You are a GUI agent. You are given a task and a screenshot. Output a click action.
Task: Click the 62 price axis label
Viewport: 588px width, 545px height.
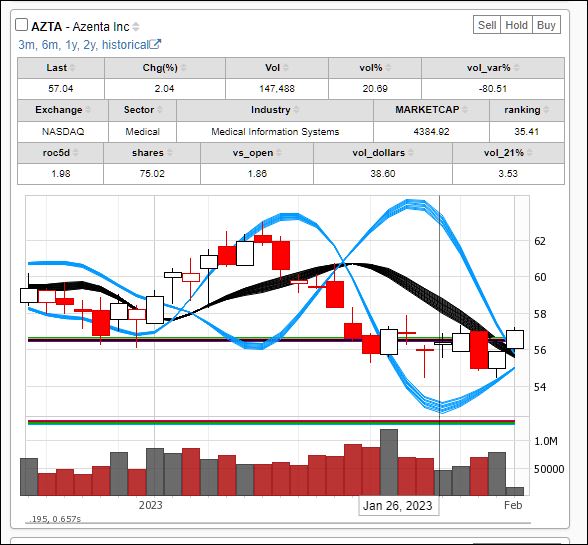pos(540,241)
